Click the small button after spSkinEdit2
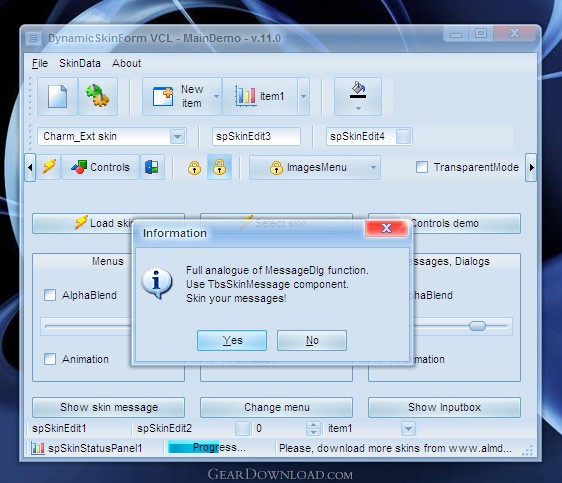 click(242, 429)
